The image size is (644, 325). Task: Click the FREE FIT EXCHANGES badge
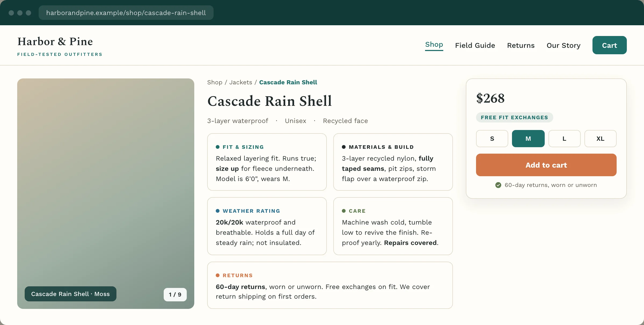point(514,117)
